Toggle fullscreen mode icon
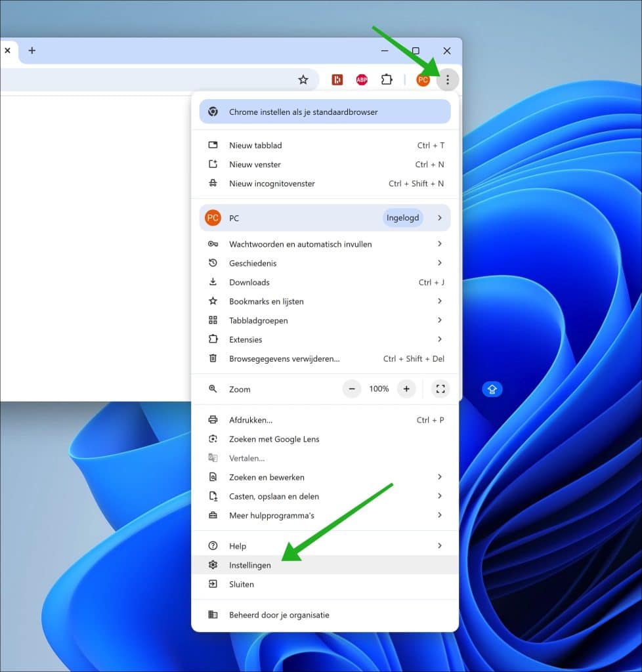 [x=440, y=389]
